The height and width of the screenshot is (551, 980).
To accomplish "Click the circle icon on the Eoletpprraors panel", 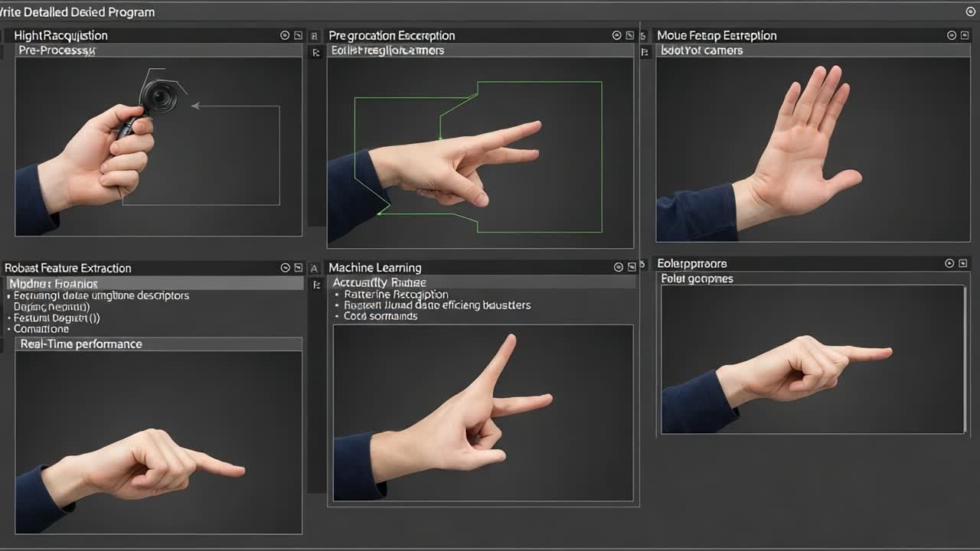I will [951, 262].
